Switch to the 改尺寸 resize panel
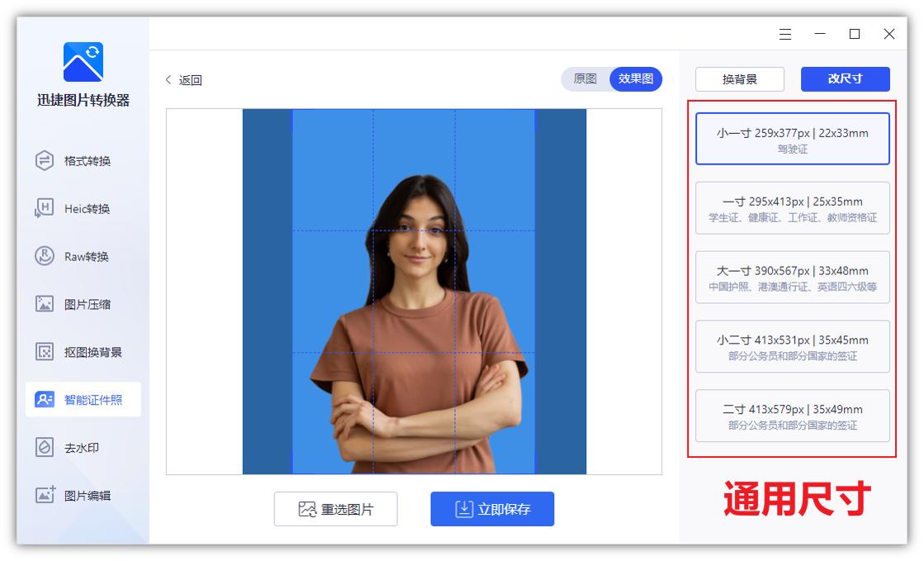 point(845,78)
